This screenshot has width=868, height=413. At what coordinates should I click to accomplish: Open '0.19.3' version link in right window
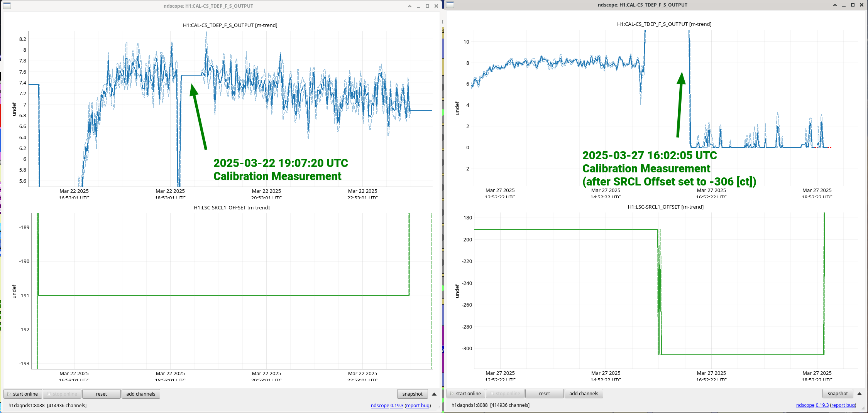point(822,405)
